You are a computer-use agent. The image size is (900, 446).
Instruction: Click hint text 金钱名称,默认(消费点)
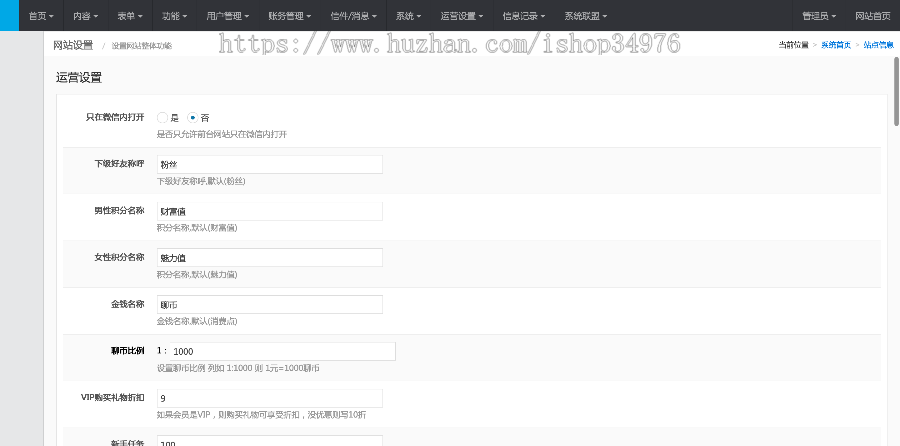197,321
